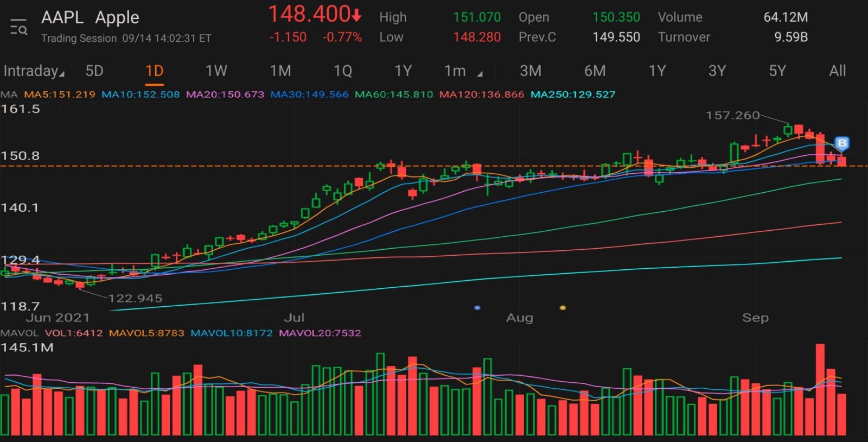Set chart range to 5Y

pyautogui.click(x=777, y=71)
